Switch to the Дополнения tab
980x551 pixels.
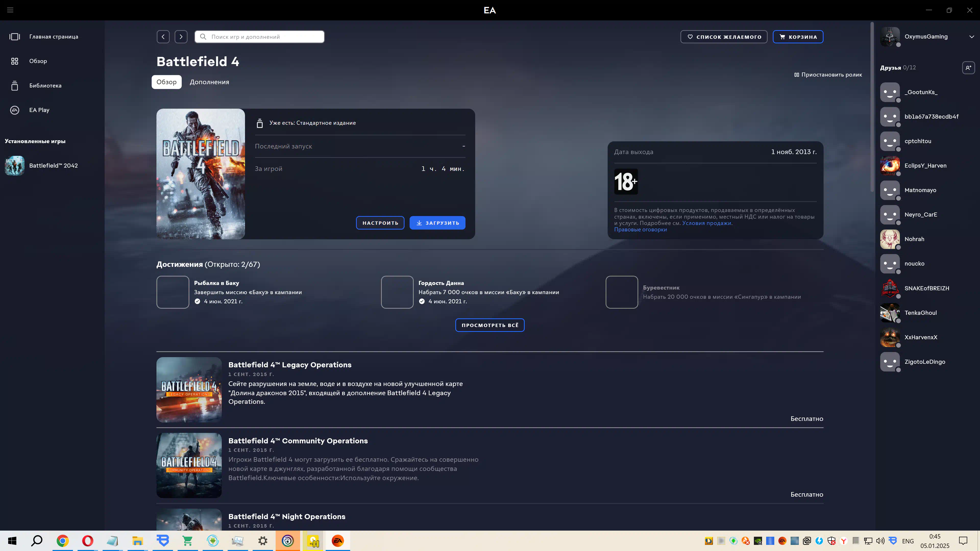(209, 82)
